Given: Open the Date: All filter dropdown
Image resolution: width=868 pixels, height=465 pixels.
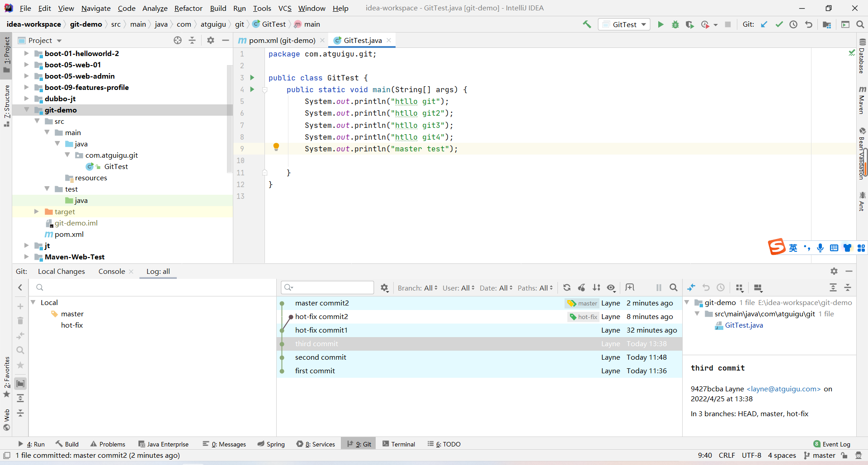Looking at the screenshot, I should (496, 288).
